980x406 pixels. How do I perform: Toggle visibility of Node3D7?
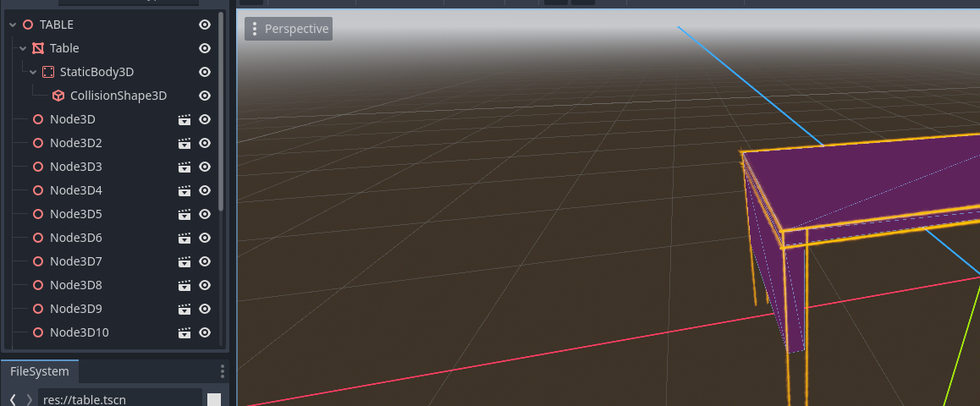204,261
